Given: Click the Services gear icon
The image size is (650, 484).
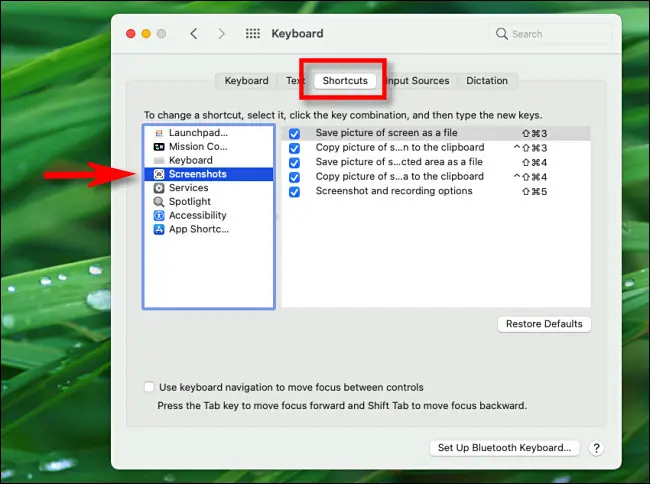Looking at the screenshot, I should coord(159,188).
